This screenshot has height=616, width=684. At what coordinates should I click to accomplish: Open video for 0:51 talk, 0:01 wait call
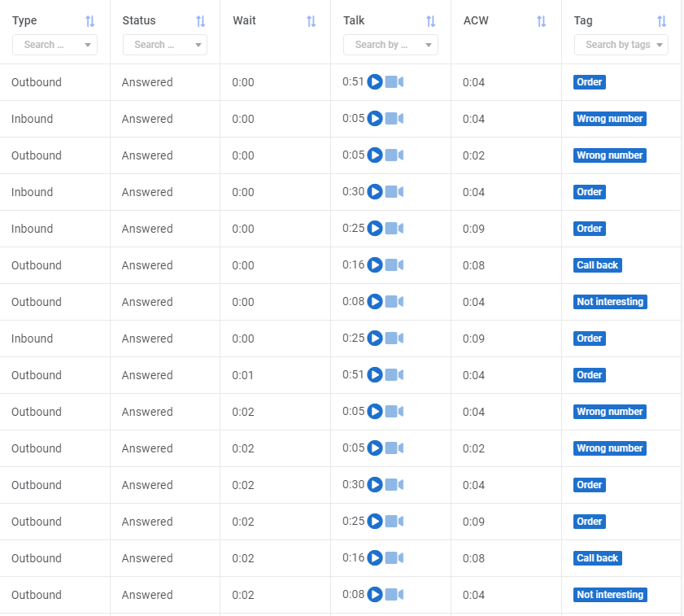[394, 375]
